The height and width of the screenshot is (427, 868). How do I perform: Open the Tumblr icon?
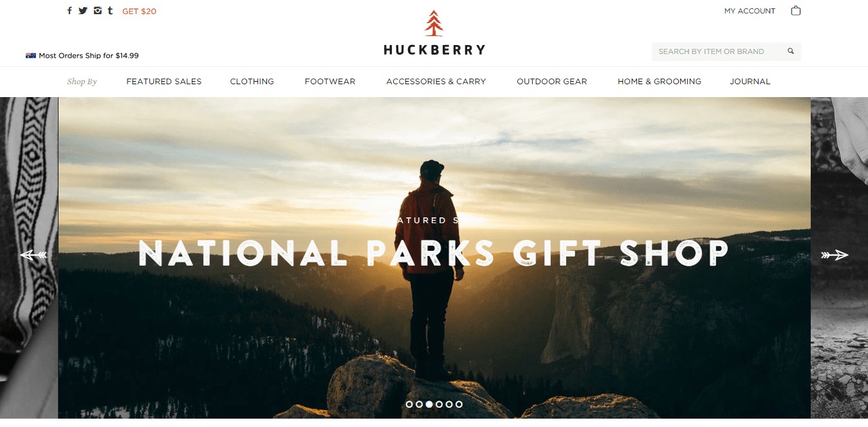111,10
